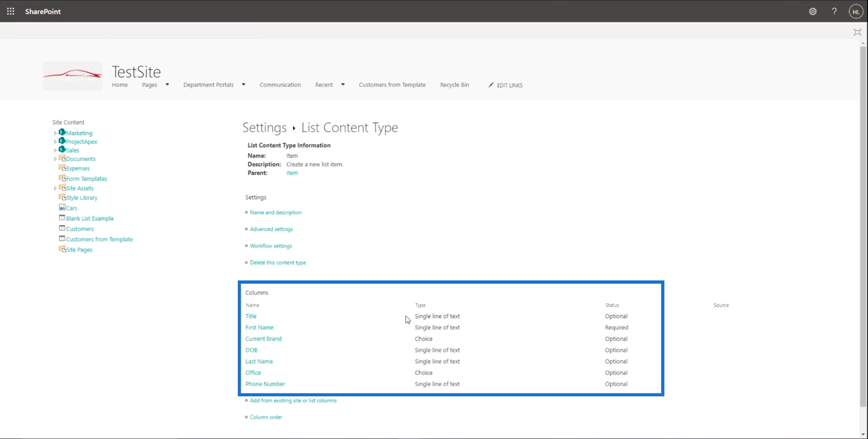This screenshot has width=868, height=439.
Task: Open the First Name column link
Action: (259, 328)
